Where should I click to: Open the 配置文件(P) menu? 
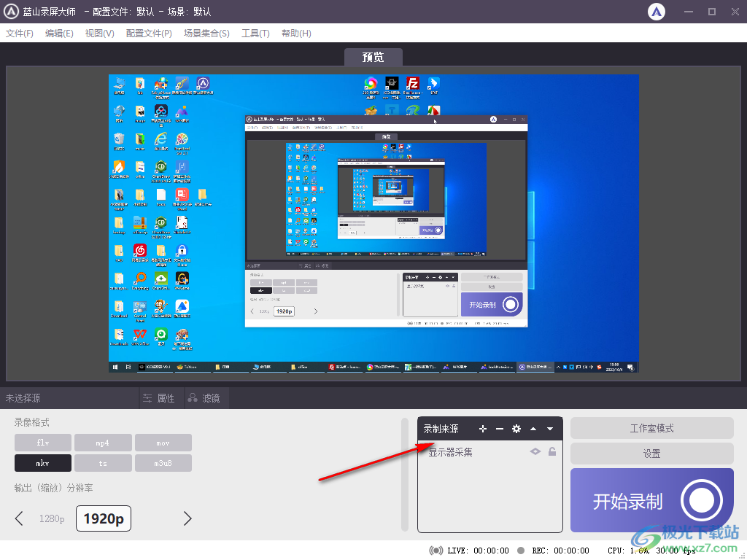[149, 34]
